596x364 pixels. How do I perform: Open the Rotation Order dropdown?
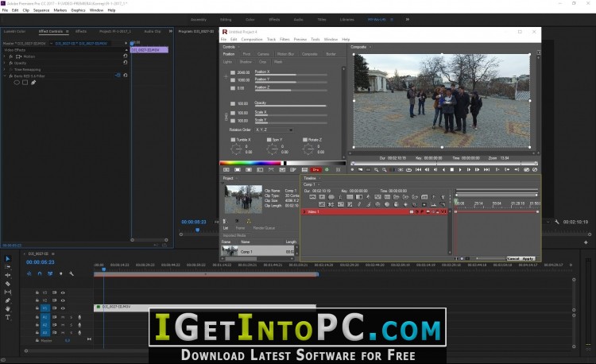pyautogui.click(x=274, y=130)
